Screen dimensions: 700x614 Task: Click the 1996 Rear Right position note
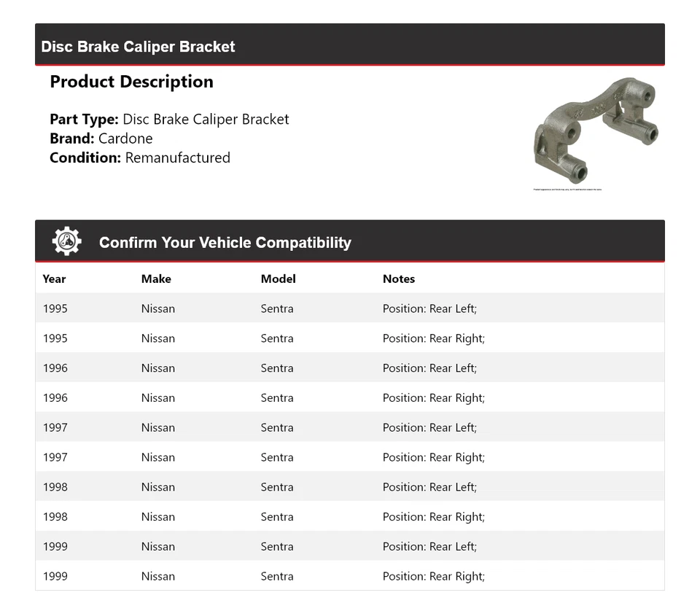(433, 398)
